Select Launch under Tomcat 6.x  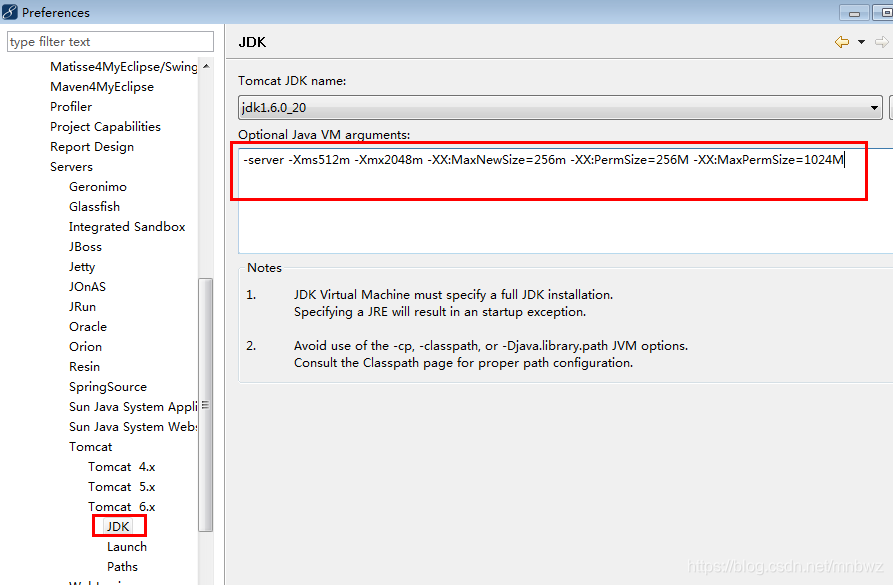click(x=127, y=546)
